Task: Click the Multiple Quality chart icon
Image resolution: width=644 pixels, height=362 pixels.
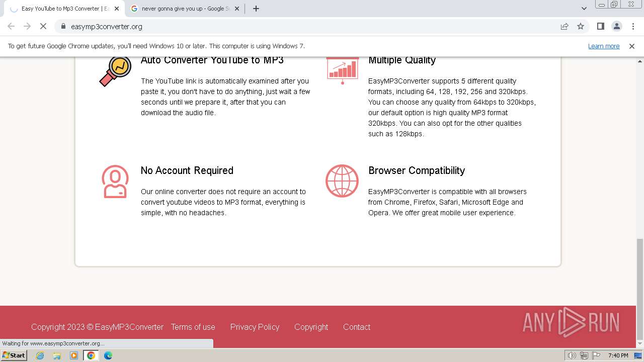Action: [343, 70]
